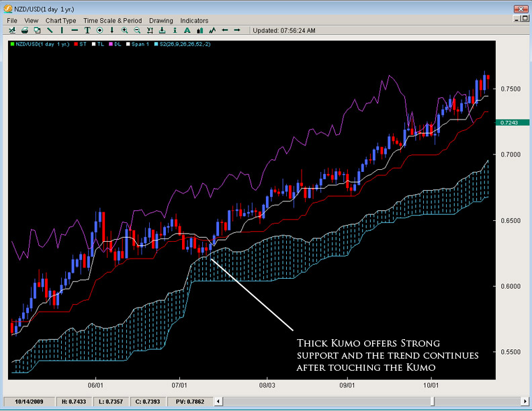The image size is (532, 411).
Task: Click the 10/01 date axis label
Action: 431,385
